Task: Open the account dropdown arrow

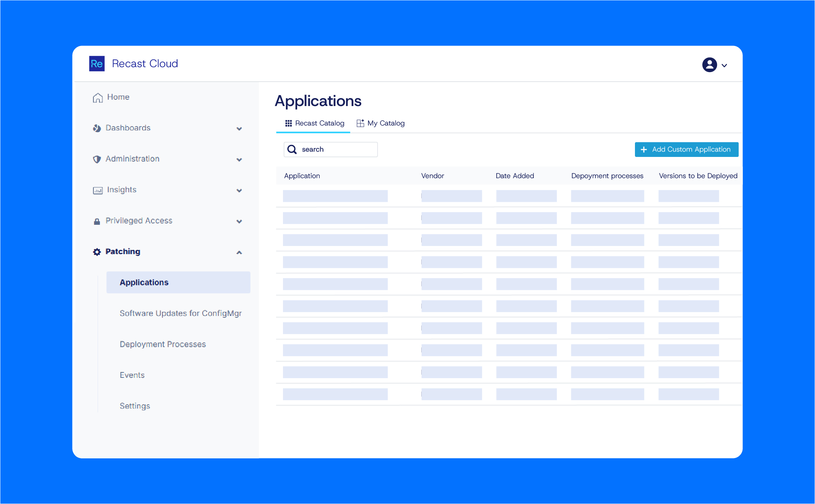Action: (x=724, y=65)
